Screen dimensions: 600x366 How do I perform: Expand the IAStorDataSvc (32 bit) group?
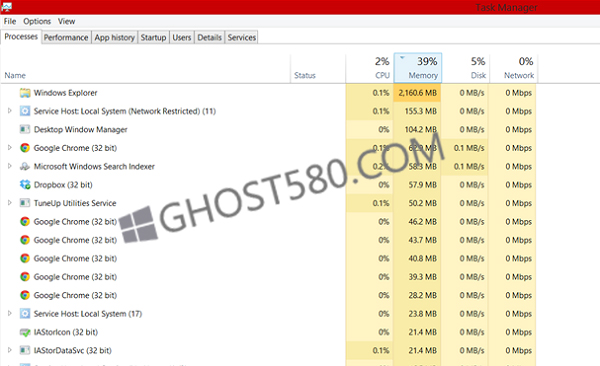coord(10,350)
